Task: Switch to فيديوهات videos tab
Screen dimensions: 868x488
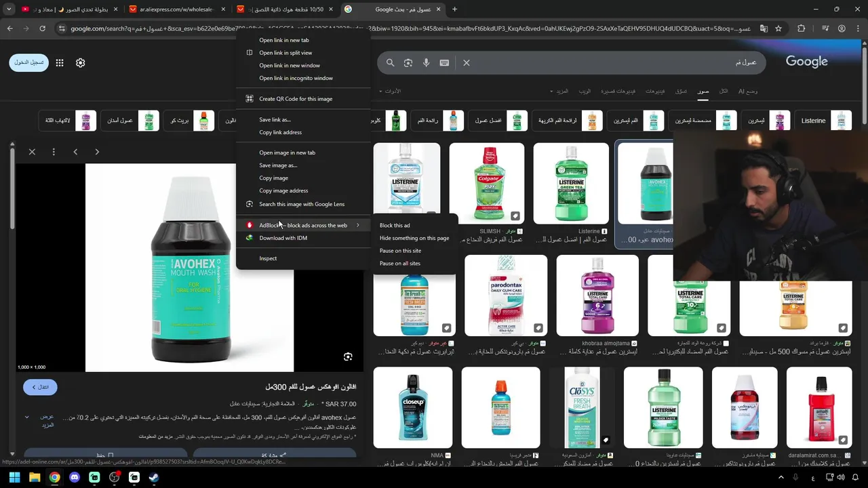Action: click(655, 91)
